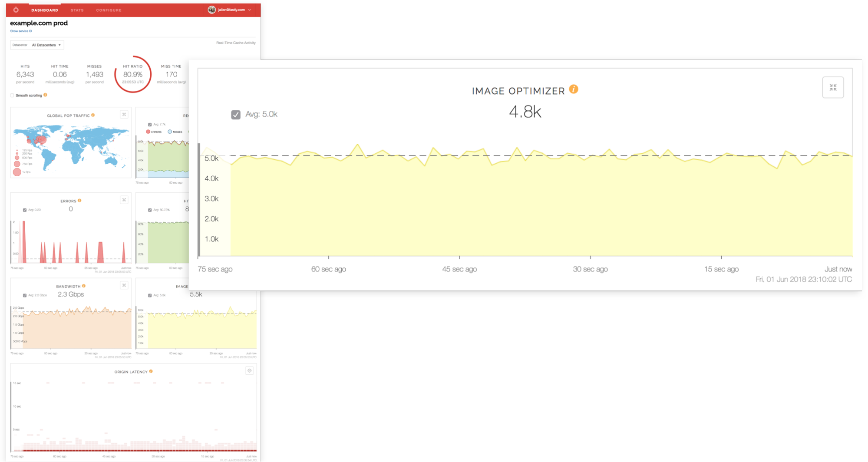Click the red Errors legend swatch
Image resolution: width=868 pixels, height=462 pixels.
point(148,132)
